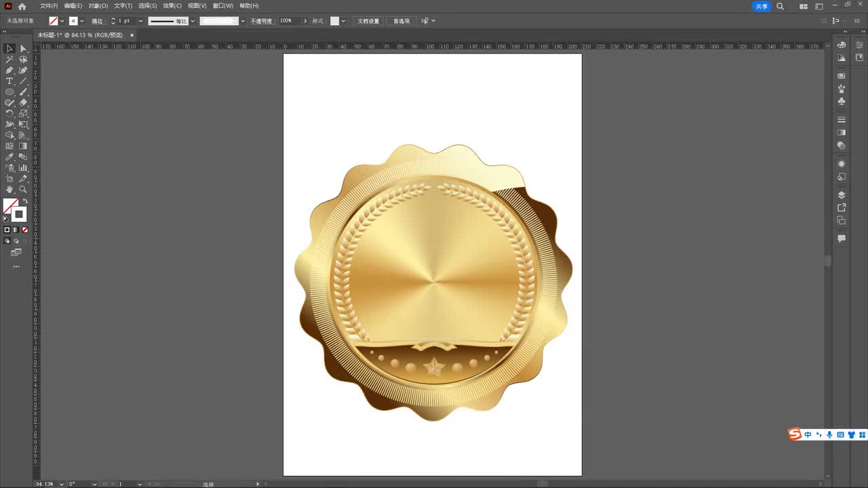Select the Gradient tool
The height and width of the screenshot is (488, 868).
pos(23,146)
